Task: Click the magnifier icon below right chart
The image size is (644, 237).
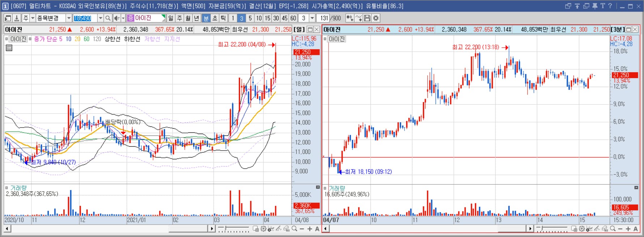Action: click(613, 229)
